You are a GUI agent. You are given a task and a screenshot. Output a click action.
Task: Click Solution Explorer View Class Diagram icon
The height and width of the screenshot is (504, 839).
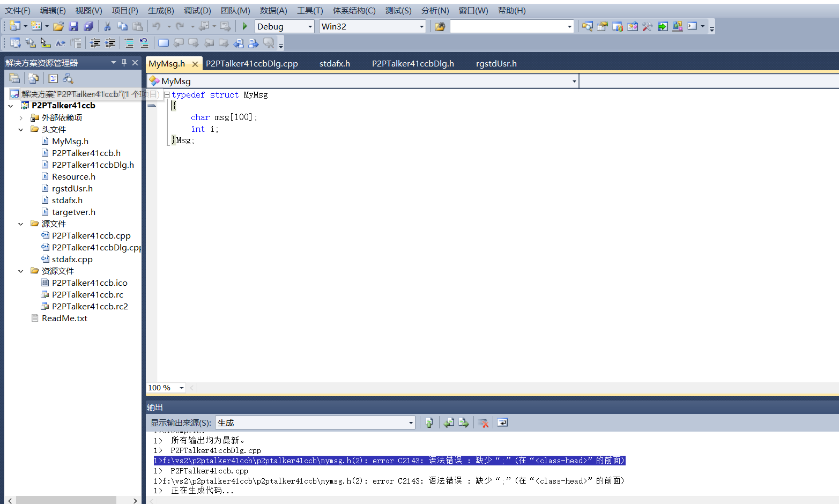coord(68,78)
